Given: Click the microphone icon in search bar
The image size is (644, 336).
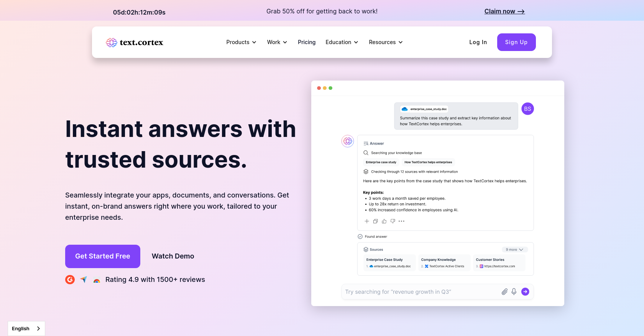Looking at the screenshot, I should [x=514, y=292].
